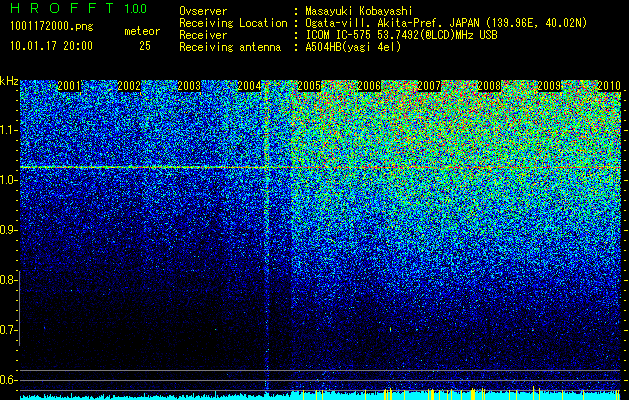Click the 0.9 frequency axis label

pos(7,230)
